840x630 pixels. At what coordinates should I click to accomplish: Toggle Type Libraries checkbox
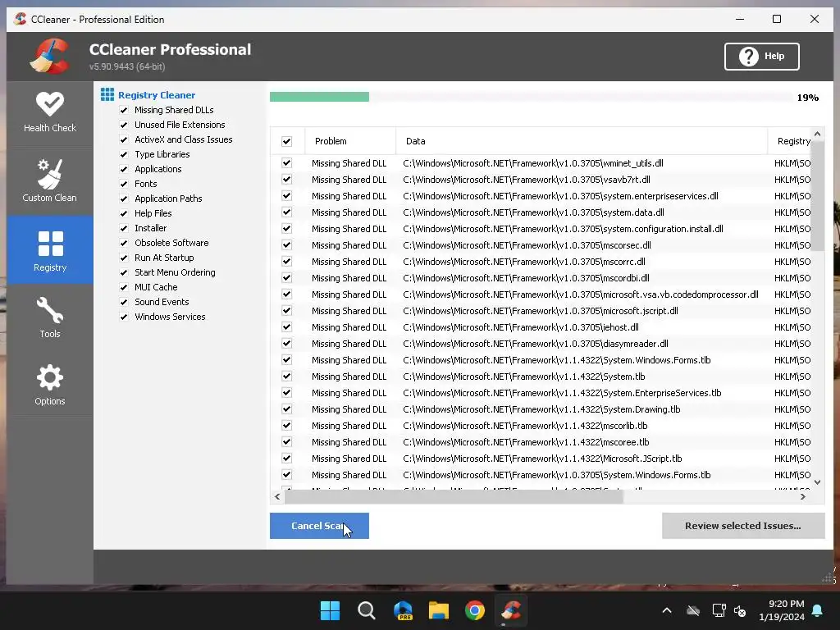point(124,154)
